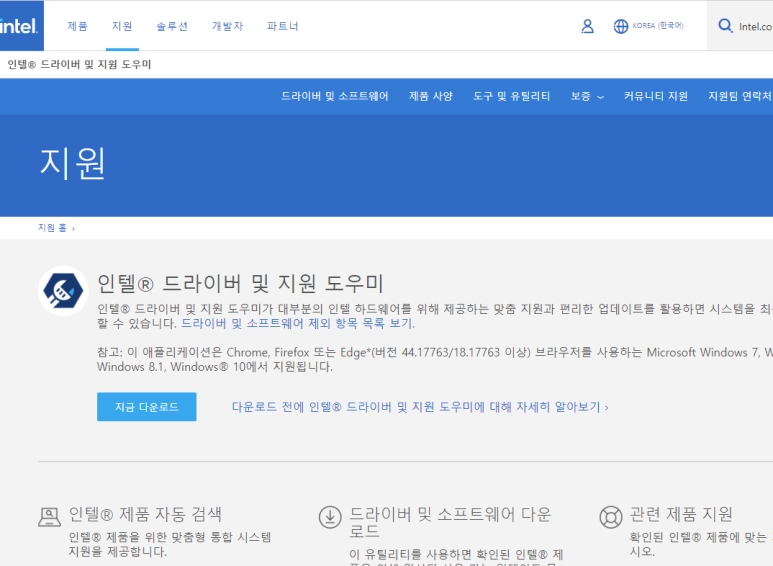The width and height of the screenshot is (773, 566).
Task: Click the search magnifier icon
Action: click(725, 26)
